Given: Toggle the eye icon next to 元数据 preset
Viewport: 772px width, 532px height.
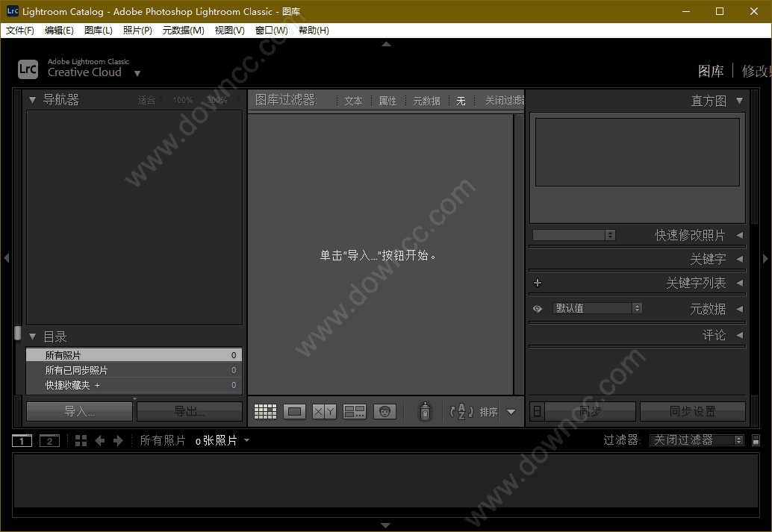Looking at the screenshot, I should (x=538, y=307).
